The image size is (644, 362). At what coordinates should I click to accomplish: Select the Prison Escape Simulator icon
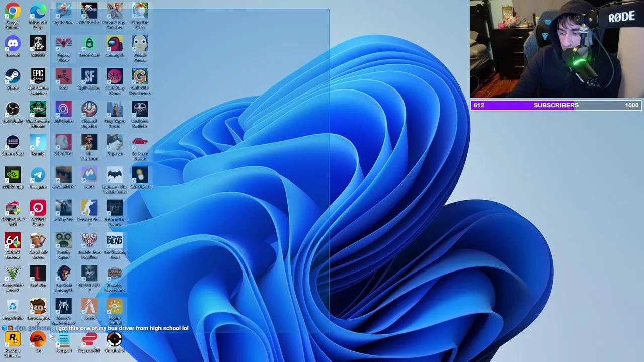click(115, 16)
